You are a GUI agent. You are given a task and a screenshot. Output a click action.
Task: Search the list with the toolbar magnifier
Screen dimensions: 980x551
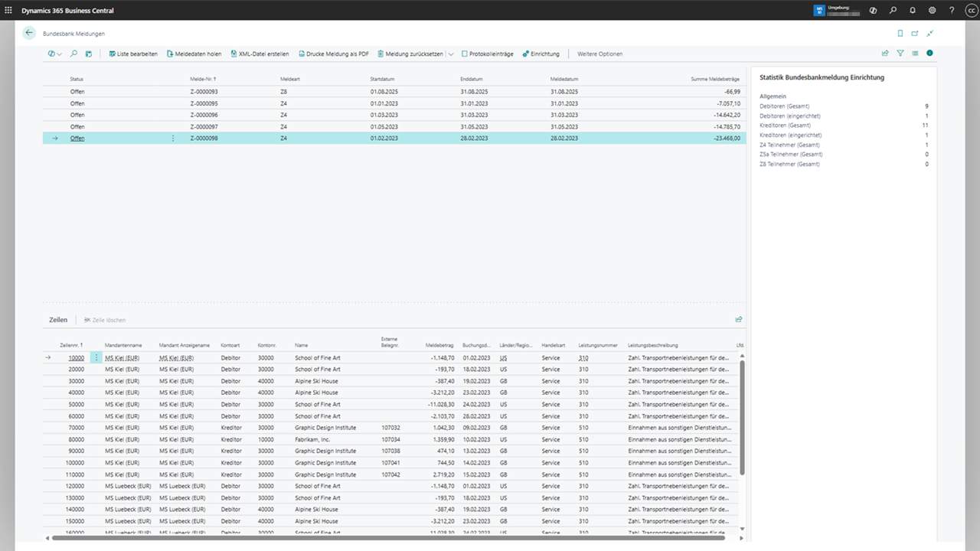73,54
